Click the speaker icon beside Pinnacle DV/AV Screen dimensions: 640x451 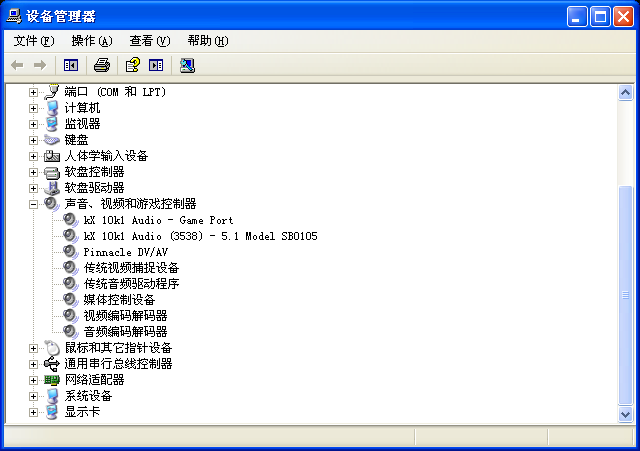71,252
